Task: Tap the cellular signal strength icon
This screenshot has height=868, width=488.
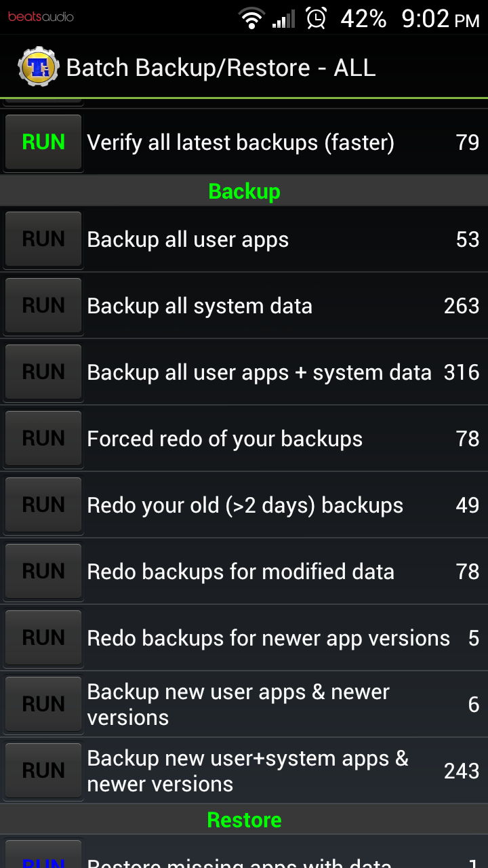Action: [284, 18]
